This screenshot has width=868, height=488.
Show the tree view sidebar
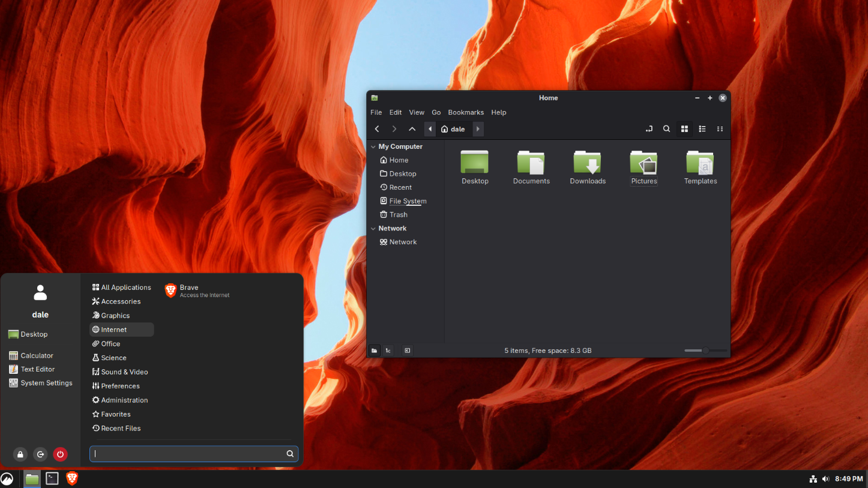click(388, 351)
